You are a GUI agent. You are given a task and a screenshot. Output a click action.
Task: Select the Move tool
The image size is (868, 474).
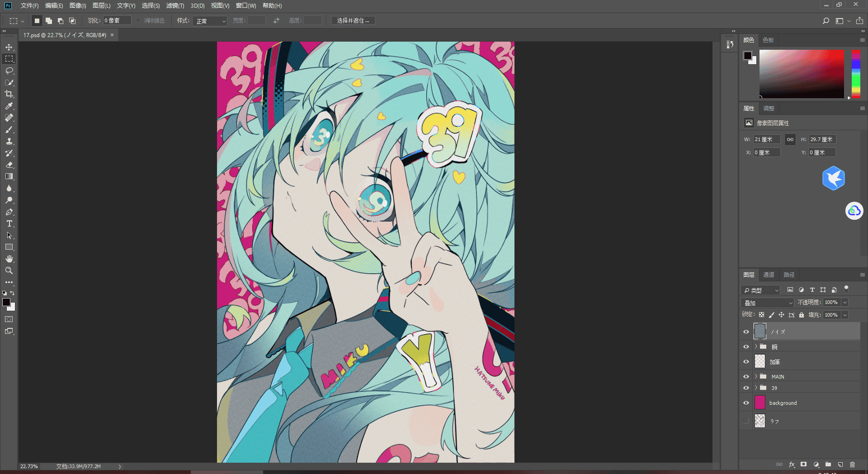[9, 47]
